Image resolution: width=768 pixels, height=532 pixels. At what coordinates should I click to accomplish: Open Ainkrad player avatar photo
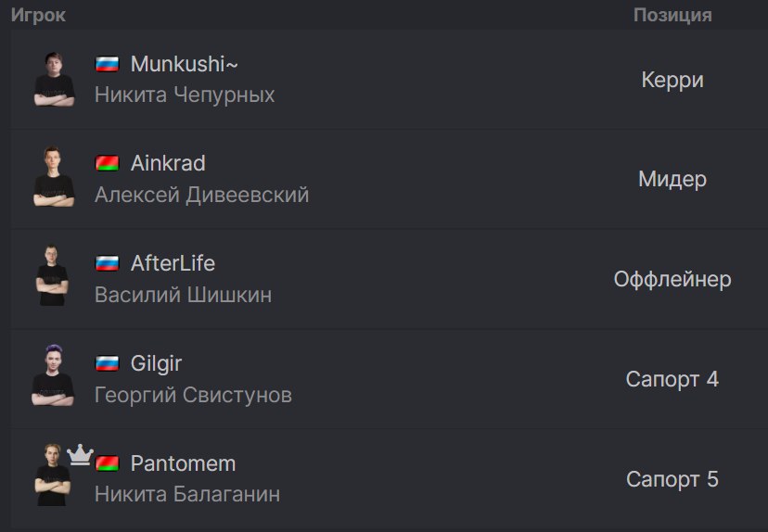pyautogui.click(x=54, y=177)
